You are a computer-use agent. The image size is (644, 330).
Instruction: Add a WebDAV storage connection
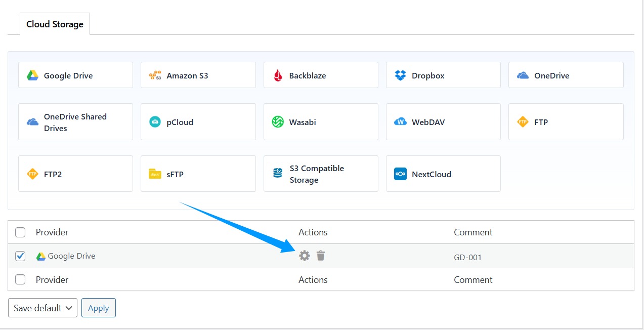[443, 121]
